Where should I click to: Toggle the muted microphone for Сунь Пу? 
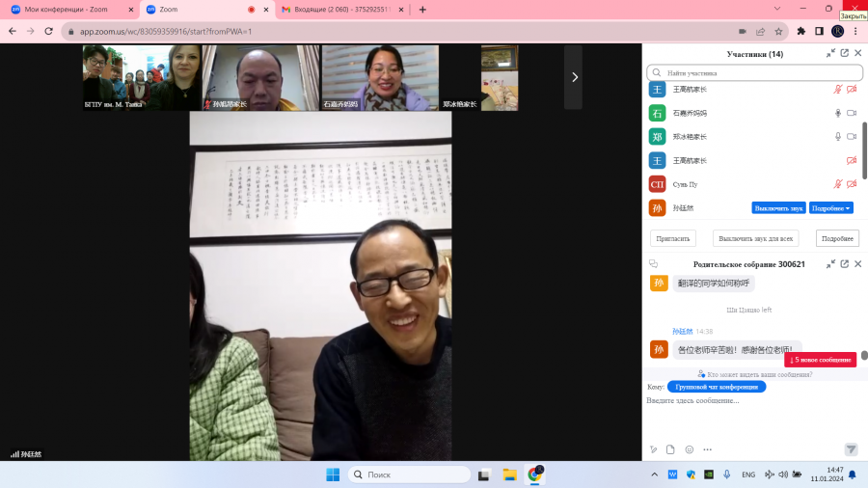coord(837,183)
